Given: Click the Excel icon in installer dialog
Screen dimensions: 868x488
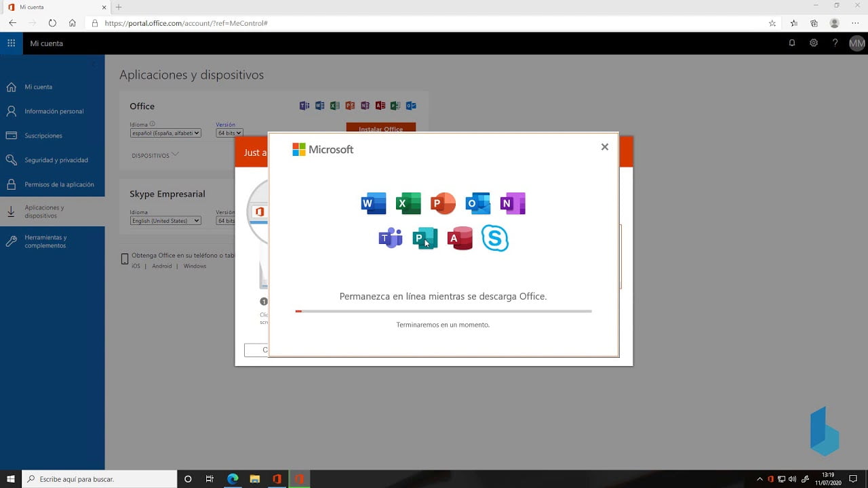Looking at the screenshot, I should point(408,203).
